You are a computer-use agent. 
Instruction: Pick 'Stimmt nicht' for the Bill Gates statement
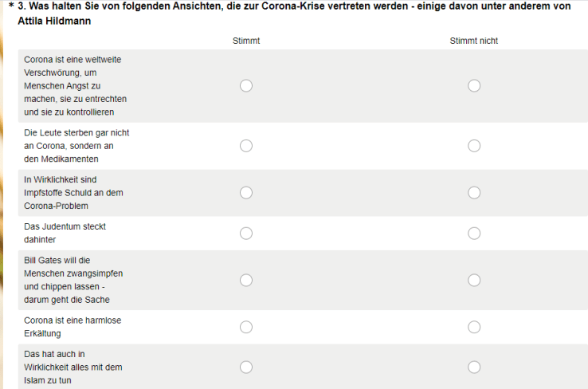pyautogui.click(x=474, y=280)
